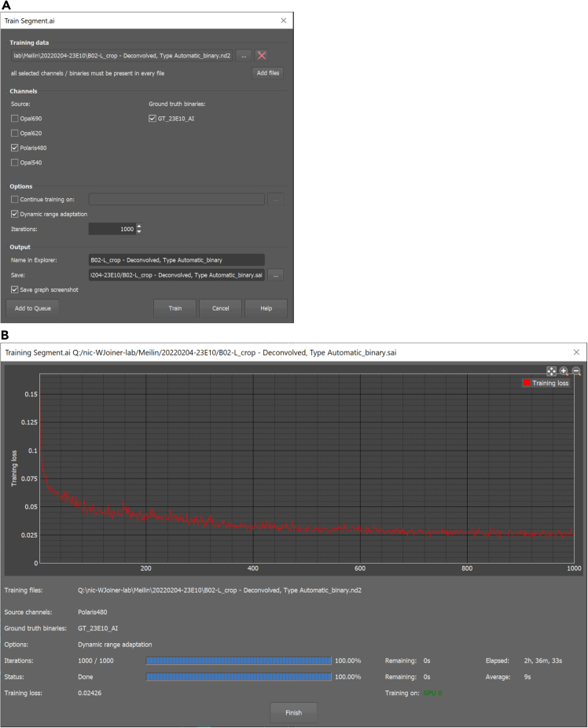Click the Polaris480 source channels value
The width and height of the screenshot is (588, 728).
click(92, 612)
